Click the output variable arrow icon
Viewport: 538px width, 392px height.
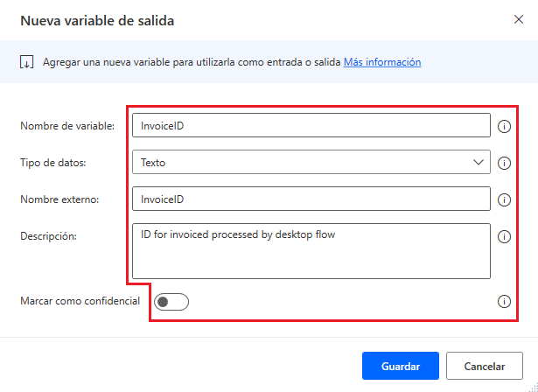click(x=26, y=63)
